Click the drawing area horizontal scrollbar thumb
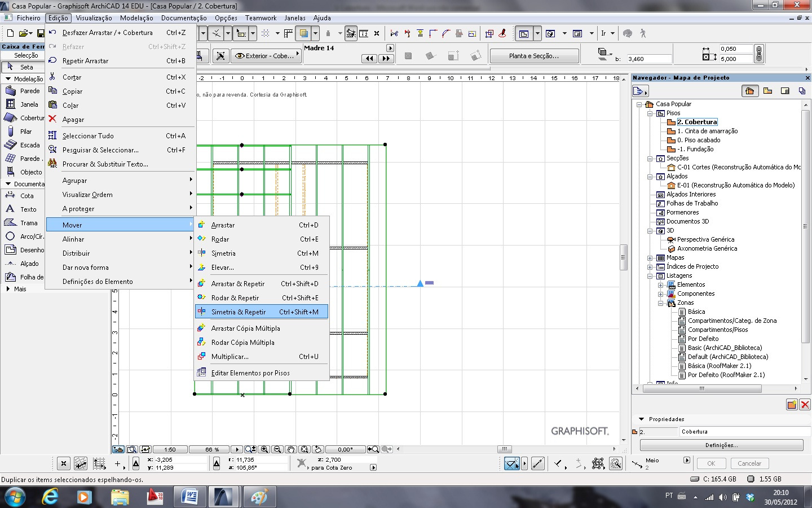 tap(504, 449)
